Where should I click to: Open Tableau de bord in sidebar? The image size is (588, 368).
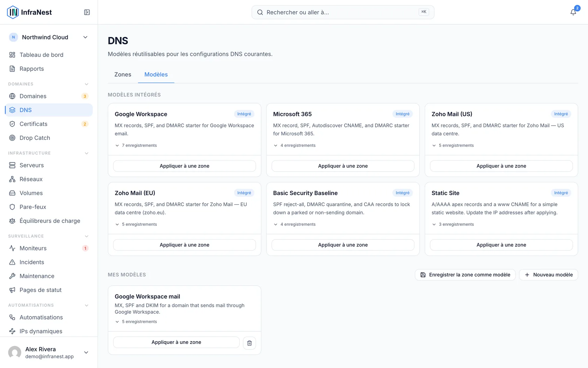pos(49,55)
